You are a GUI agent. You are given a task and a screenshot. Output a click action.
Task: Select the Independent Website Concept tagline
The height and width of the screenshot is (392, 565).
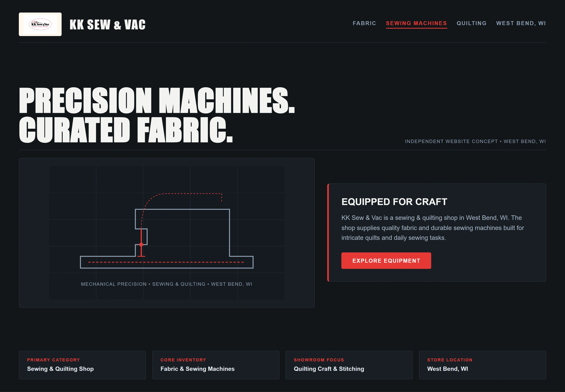(475, 142)
